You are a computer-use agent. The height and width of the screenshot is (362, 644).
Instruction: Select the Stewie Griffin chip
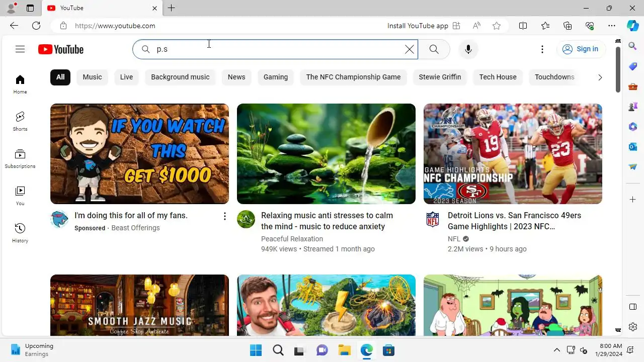pos(440,77)
